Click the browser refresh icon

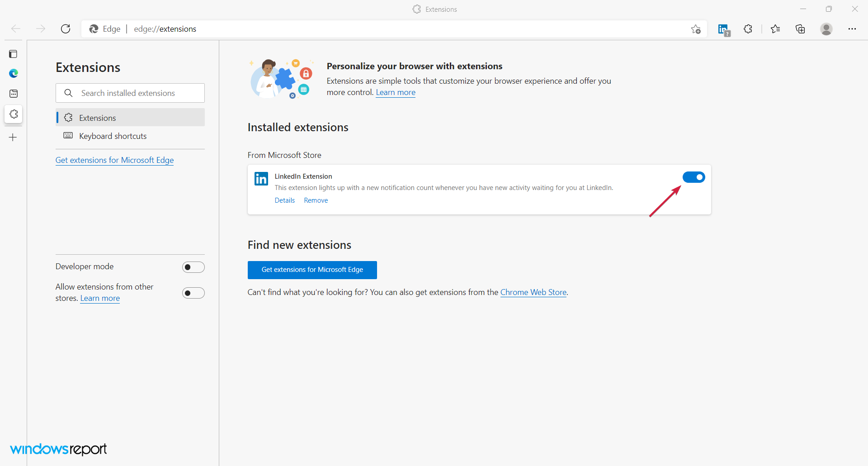point(66,29)
